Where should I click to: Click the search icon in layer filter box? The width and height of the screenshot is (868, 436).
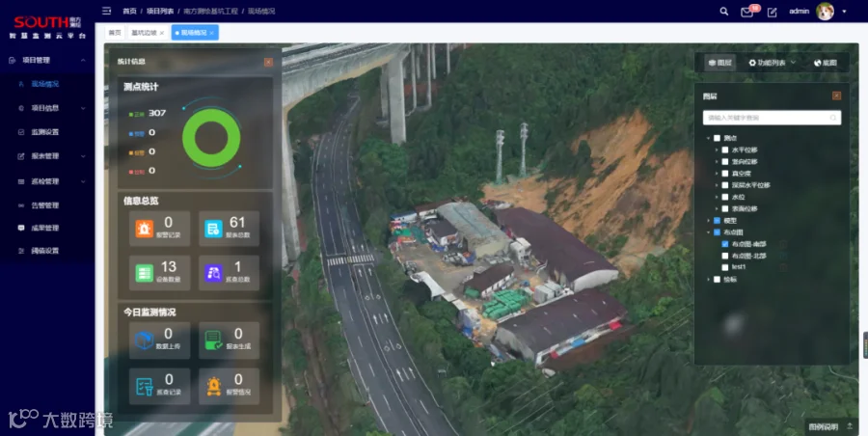(833, 118)
